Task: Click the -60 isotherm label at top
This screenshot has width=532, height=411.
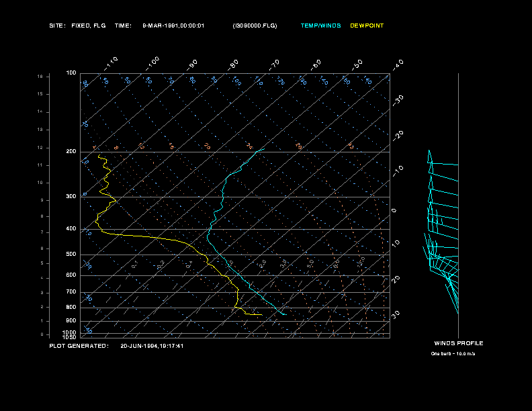Action: point(316,65)
